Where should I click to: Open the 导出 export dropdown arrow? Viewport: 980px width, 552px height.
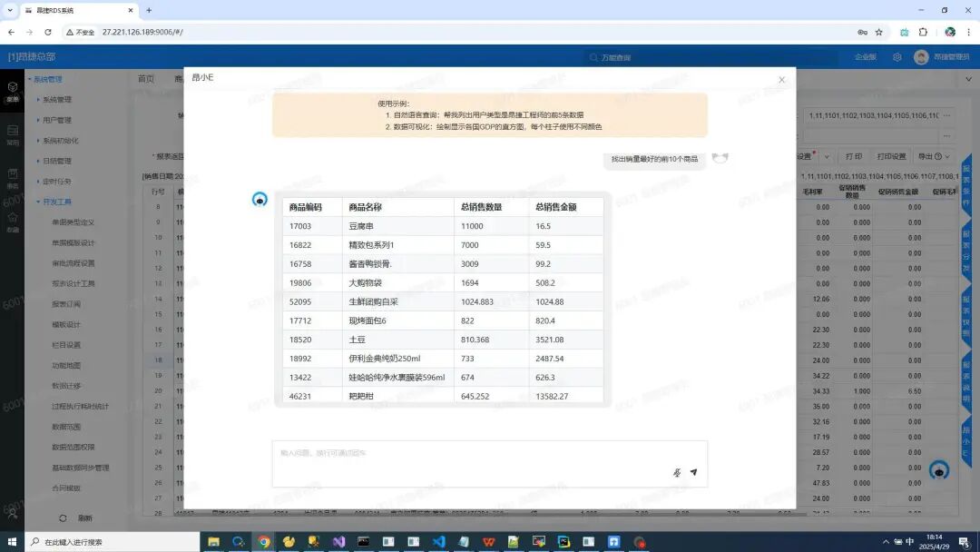[x=946, y=157]
